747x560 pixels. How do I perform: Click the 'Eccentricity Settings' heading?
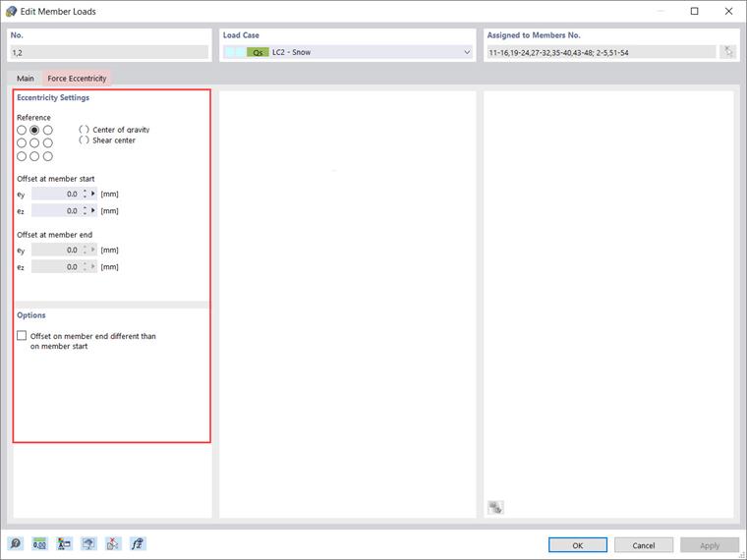pos(53,97)
